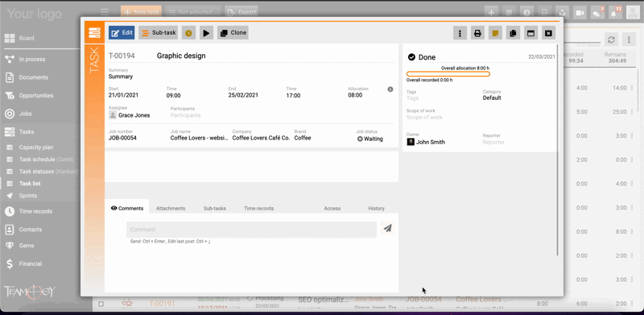Click the Reporter field

coord(493,142)
